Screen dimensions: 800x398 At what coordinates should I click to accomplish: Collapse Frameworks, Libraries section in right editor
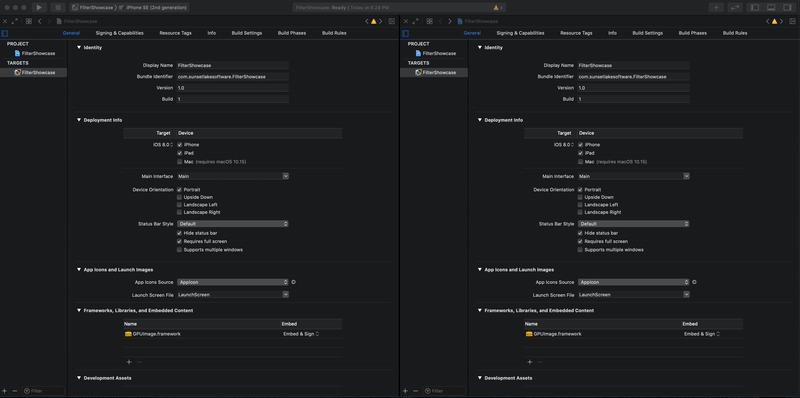tap(480, 310)
